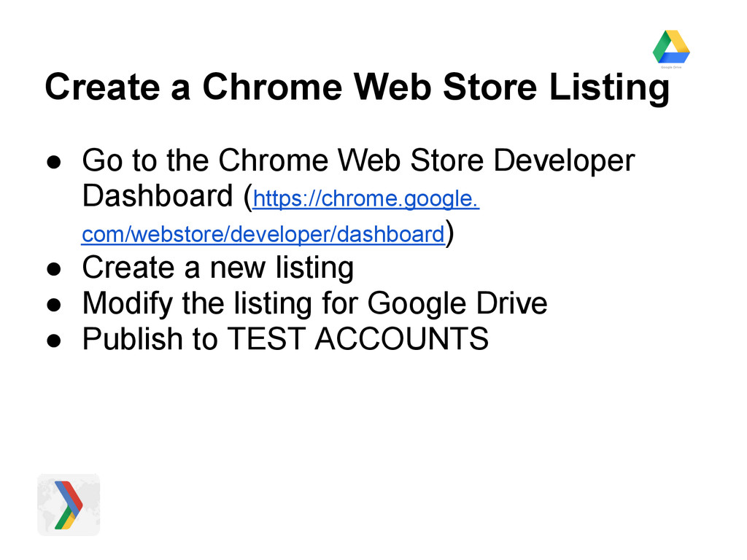
Task: Click the 'Modify the listing for Google Drive' line
Action: 314,303
